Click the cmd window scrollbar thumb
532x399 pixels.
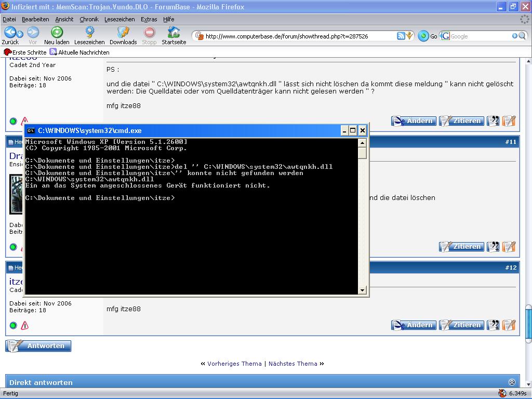(362, 153)
